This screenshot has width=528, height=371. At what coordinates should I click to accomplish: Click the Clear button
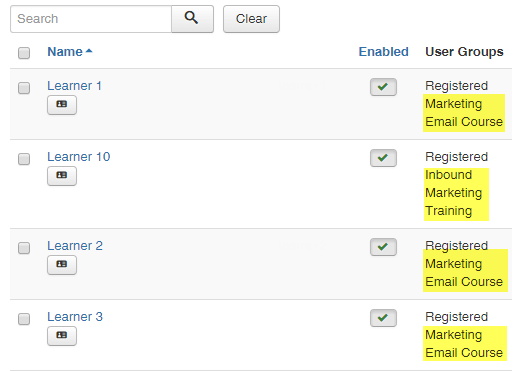click(x=251, y=19)
